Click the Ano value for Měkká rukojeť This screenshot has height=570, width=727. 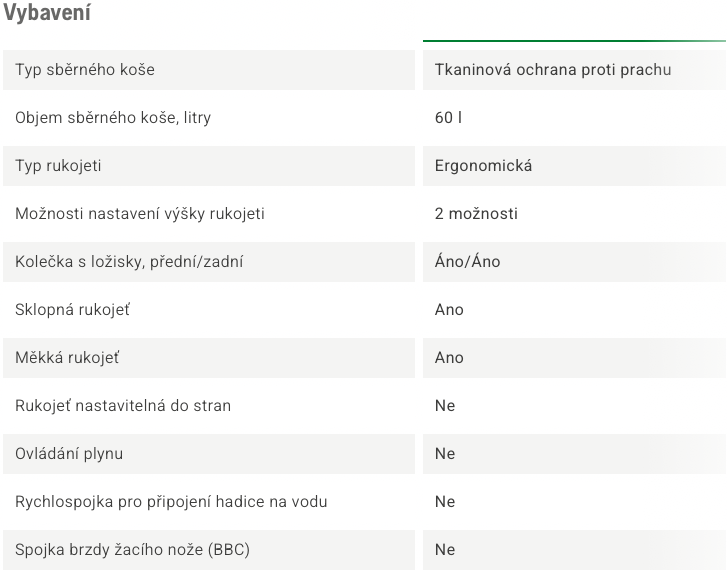[449, 358]
